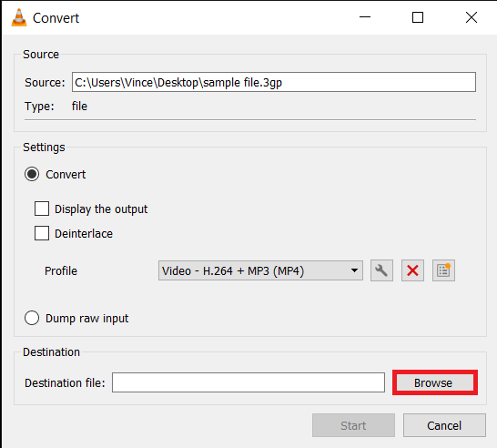Click the 'Profile' label text
497x448 pixels.
pos(61,271)
